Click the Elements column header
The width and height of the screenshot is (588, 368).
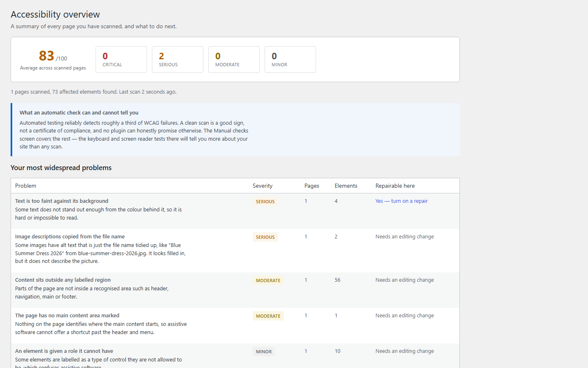346,186
